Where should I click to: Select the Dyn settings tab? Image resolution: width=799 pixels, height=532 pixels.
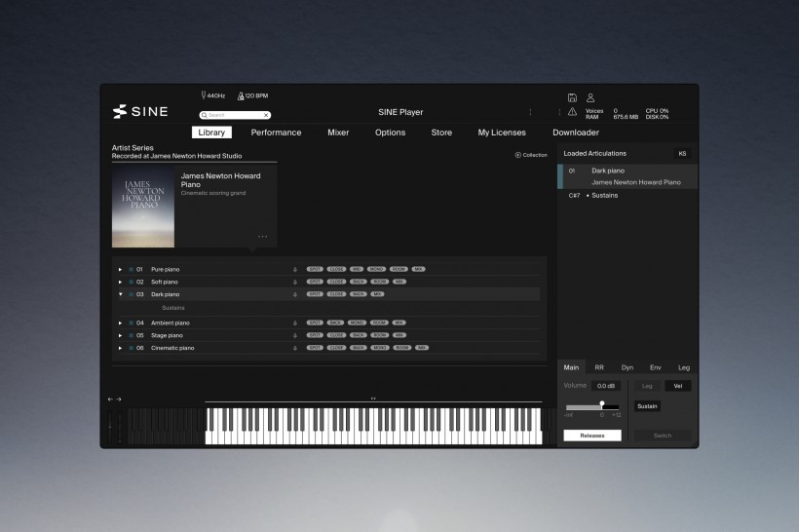pos(628,367)
